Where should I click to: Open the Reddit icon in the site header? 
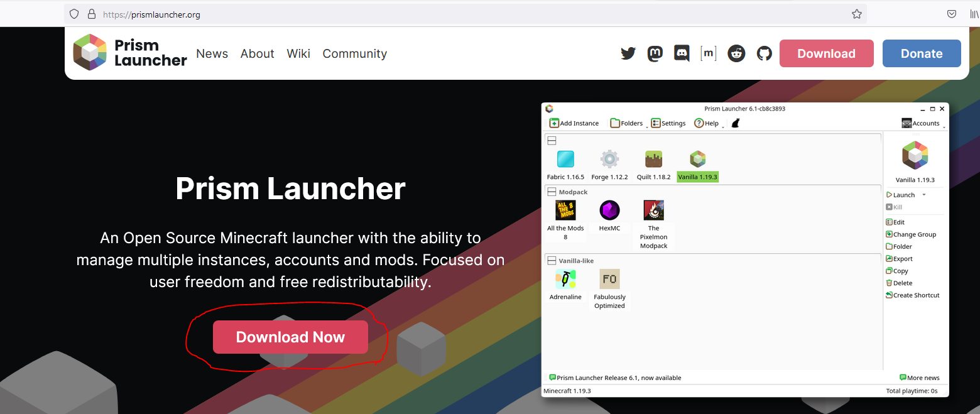tap(736, 53)
